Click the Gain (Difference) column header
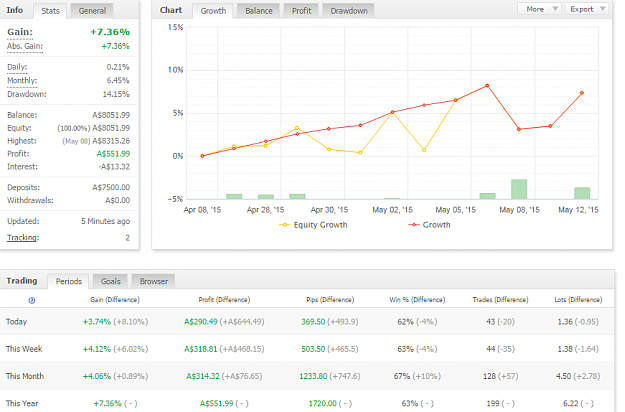The width and height of the screenshot is (625, 412). tap(115, 300)
